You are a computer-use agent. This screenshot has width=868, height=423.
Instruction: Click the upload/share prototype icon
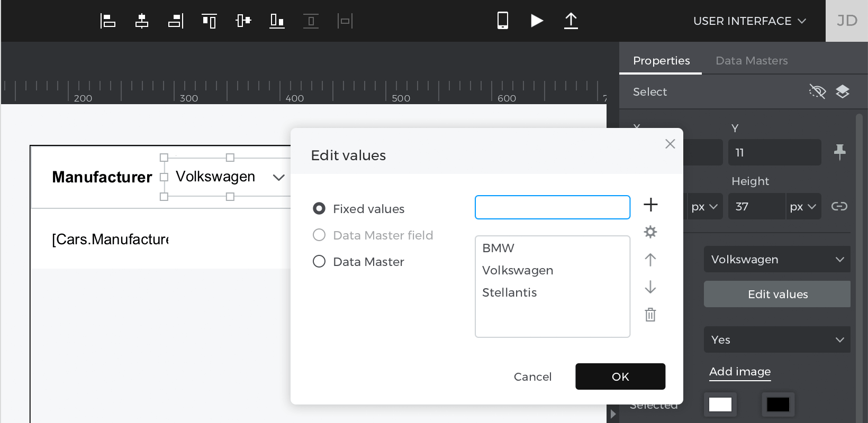coord(571,21)
